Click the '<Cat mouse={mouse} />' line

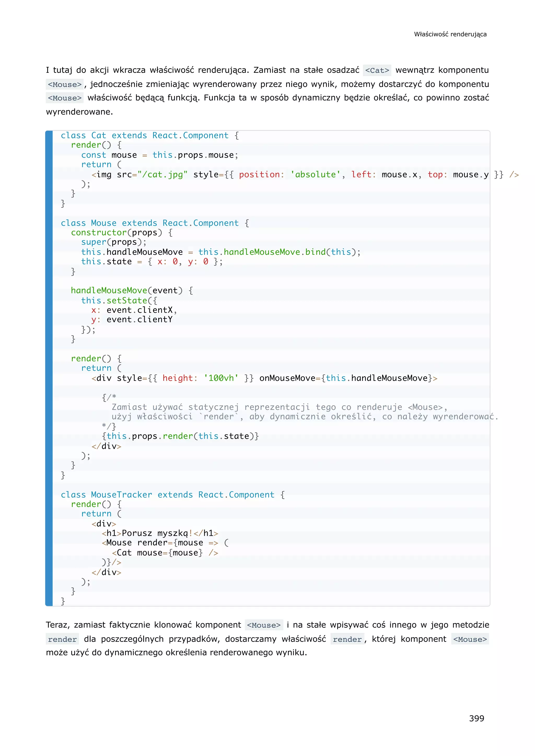pyautogui.click(x=165, y=553)
